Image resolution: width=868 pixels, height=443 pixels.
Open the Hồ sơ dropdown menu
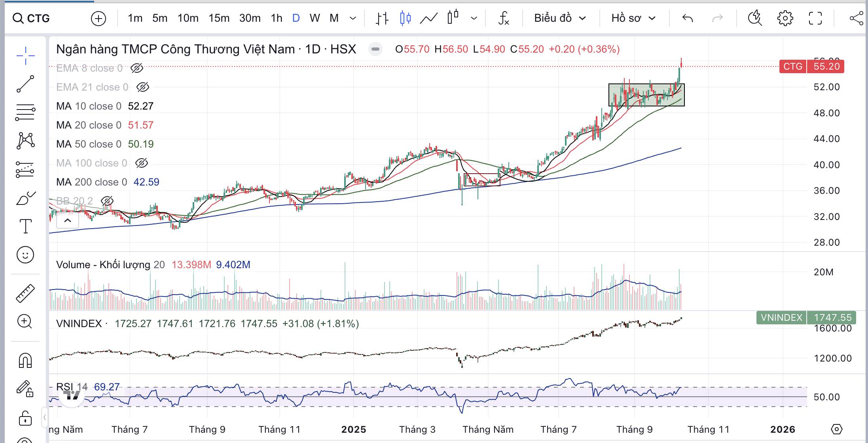pos(633,18)
